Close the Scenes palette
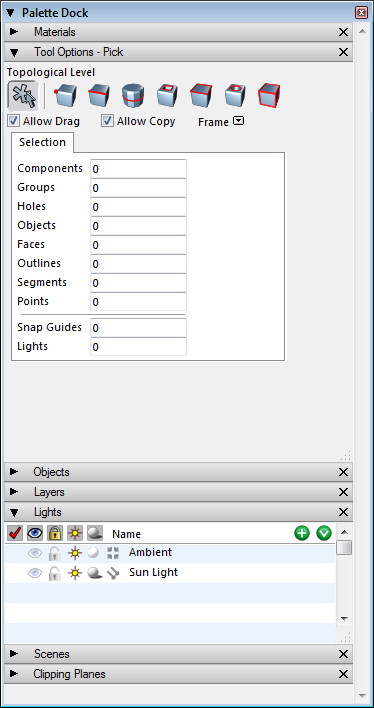This screenshot has height=708, width=374. click(343, 654)
